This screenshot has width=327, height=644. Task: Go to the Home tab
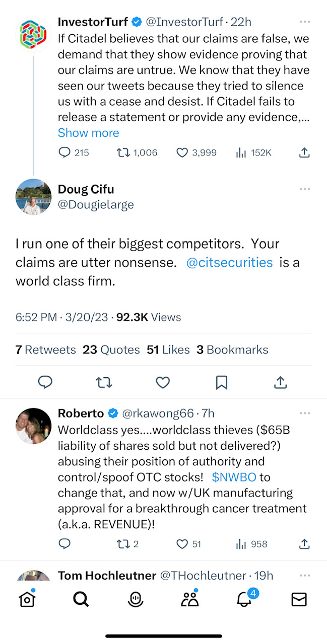[x=27, y=599]
